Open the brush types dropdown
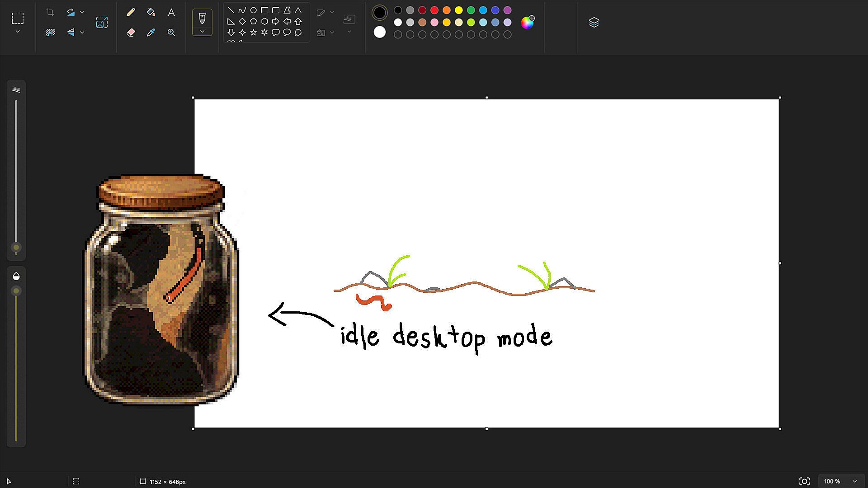Screen dimensions: 868x488 [x=202, y=31]
